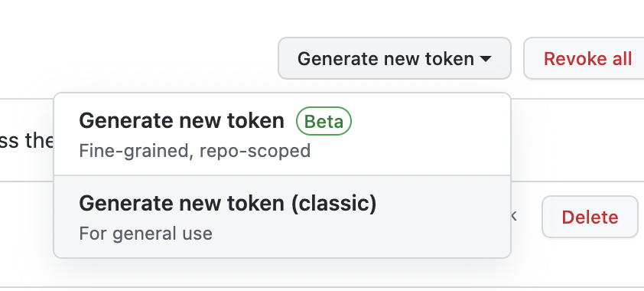Click the red Delete button
Viewport: 644px width, 291px height.
click(x=590, y=217)
